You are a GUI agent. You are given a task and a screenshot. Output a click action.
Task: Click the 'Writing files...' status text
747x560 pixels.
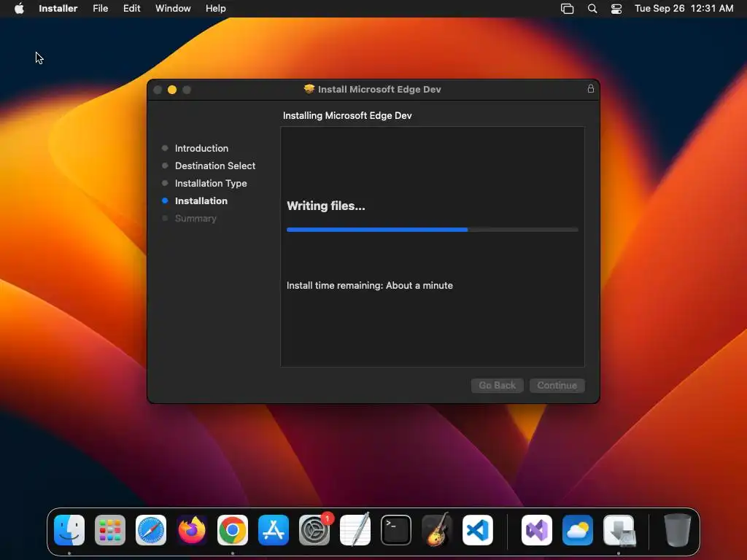pyautogui.click(x=326, y=206)
